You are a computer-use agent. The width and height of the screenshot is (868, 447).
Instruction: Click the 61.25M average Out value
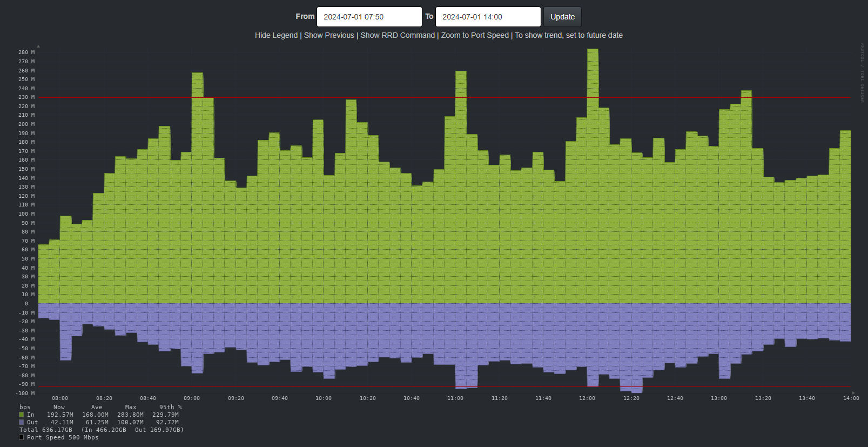97,422
